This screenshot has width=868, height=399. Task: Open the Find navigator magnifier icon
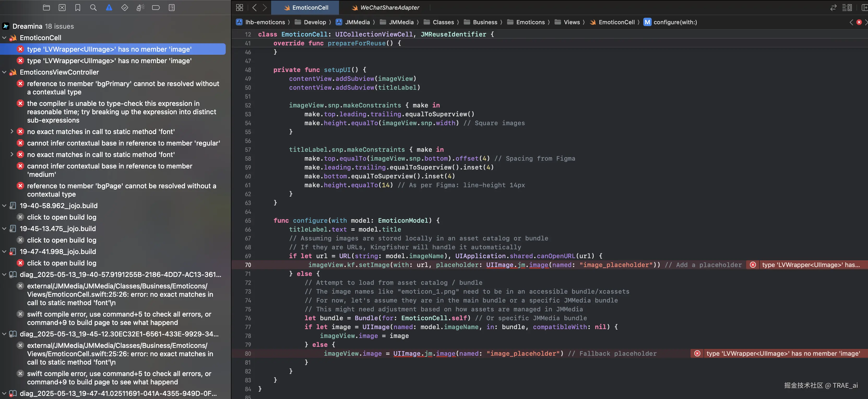pyautogui.click(x=93, y=7)
